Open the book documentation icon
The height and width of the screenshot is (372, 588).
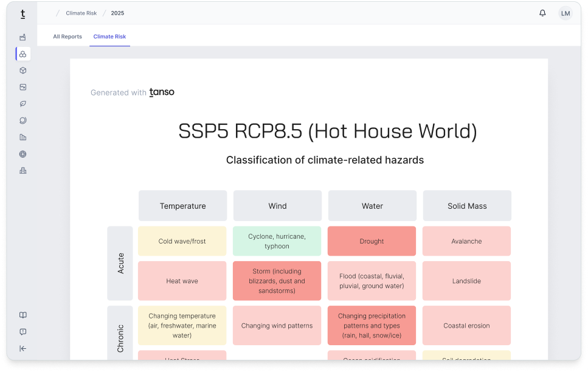click(23, 315)
